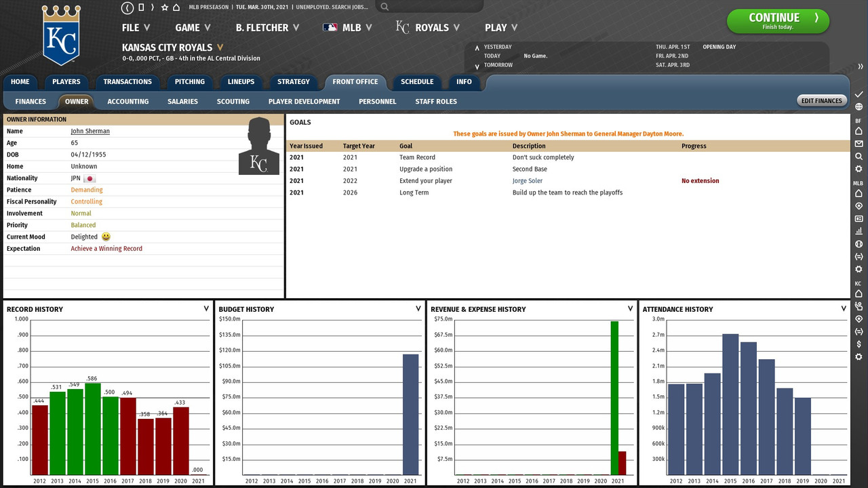This screenshot has height=488, width=868.
Task: Open the bookmarks list rectangle icon in the top bar
Action: click(x=141, y=7)
